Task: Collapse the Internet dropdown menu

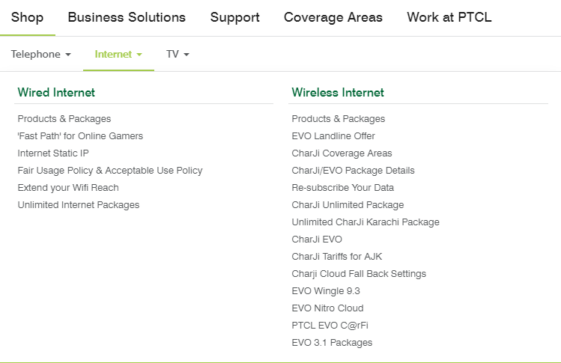Action: tap(118, 54)
